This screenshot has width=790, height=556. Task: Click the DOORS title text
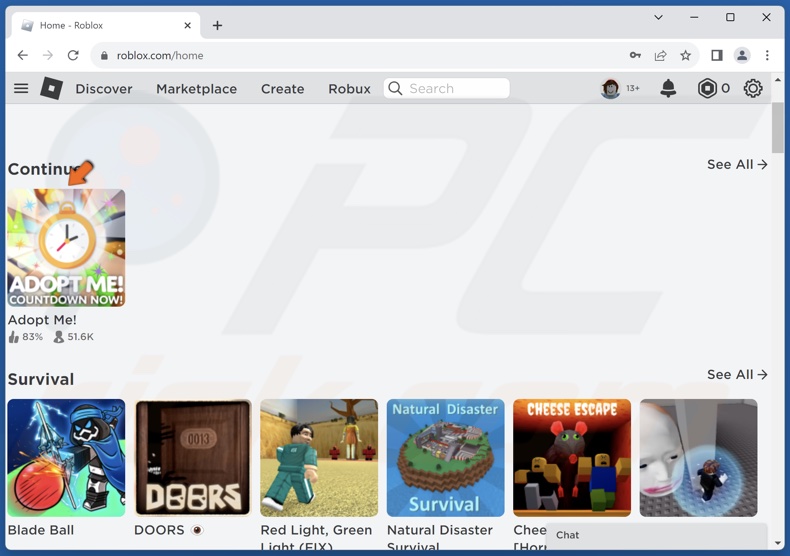[x=159, y=530]
